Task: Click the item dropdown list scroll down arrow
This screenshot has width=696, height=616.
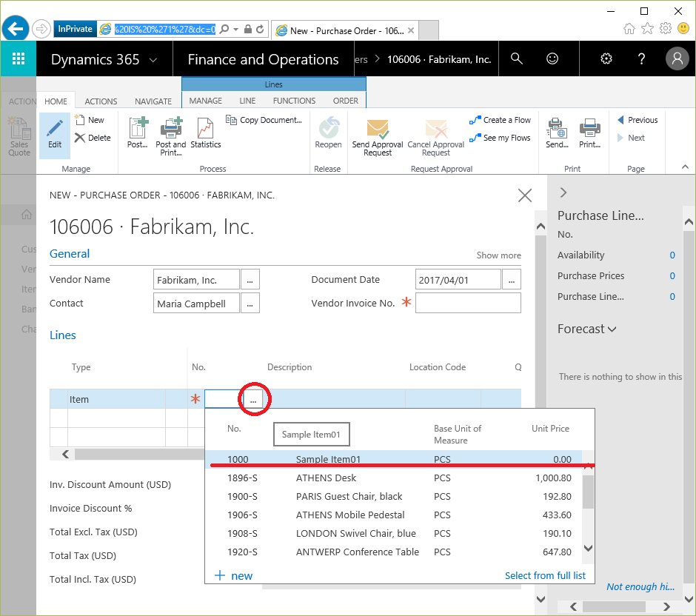Action: pyautogui.click(x=589, y=548)
